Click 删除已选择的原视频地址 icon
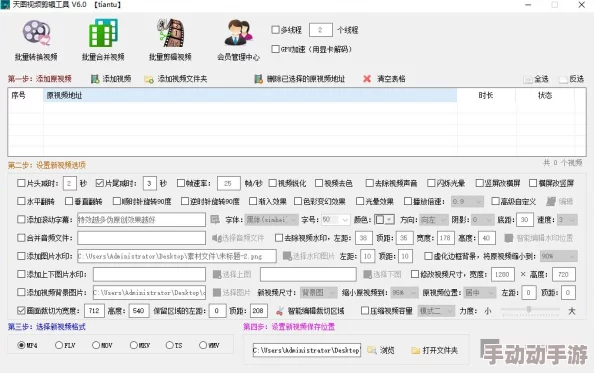The height and width of the screenshot is (373, 594). click(x=258, y=79)
